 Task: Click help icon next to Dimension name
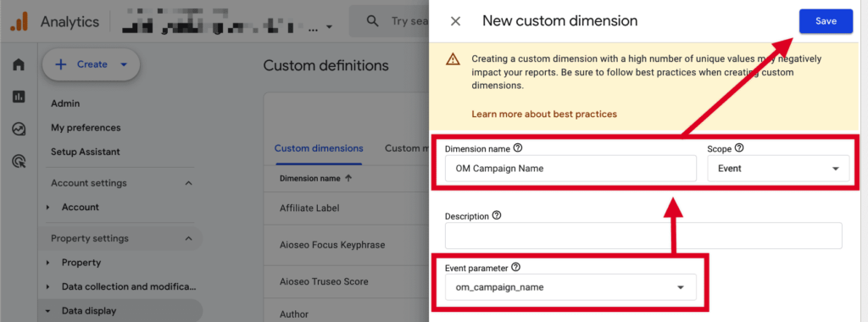[x=518, y=147]
